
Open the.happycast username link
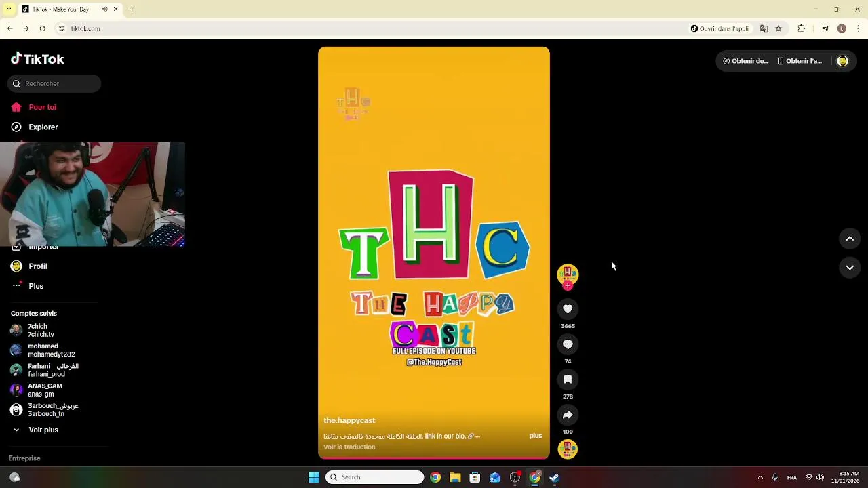(349, 420)
